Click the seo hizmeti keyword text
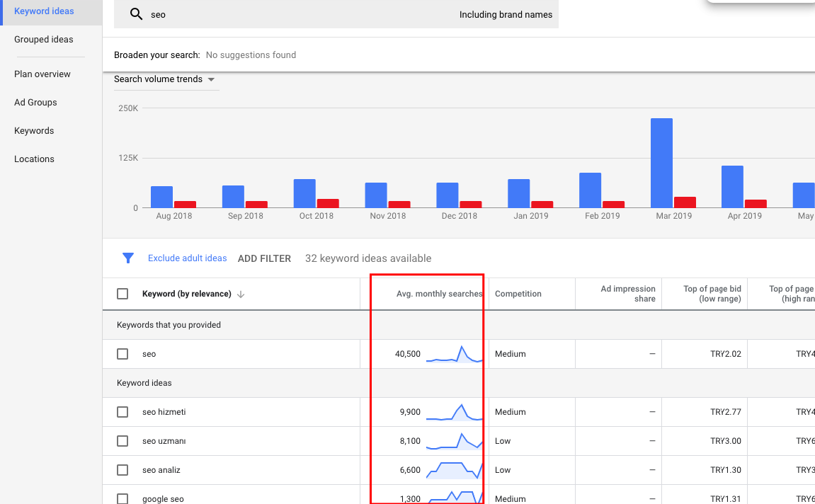The height and width of the screenshot is (504, 815). (164, 412)
